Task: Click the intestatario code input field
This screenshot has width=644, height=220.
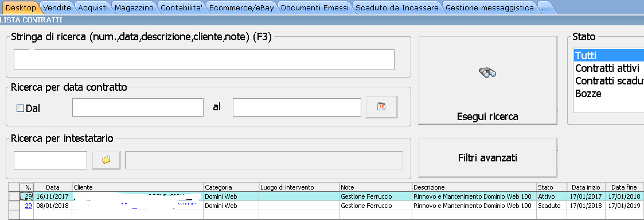Action: (x=50, y=160)
